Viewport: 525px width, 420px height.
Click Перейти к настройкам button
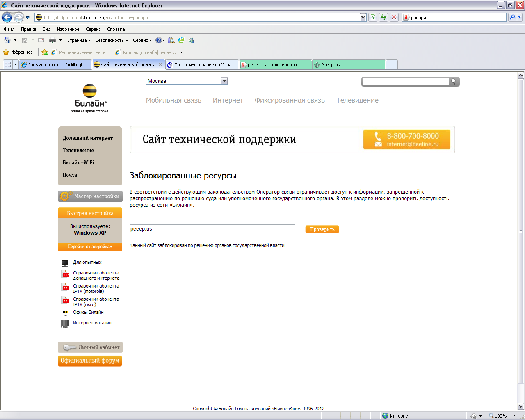pyautogui.click(x=90, y=247)
